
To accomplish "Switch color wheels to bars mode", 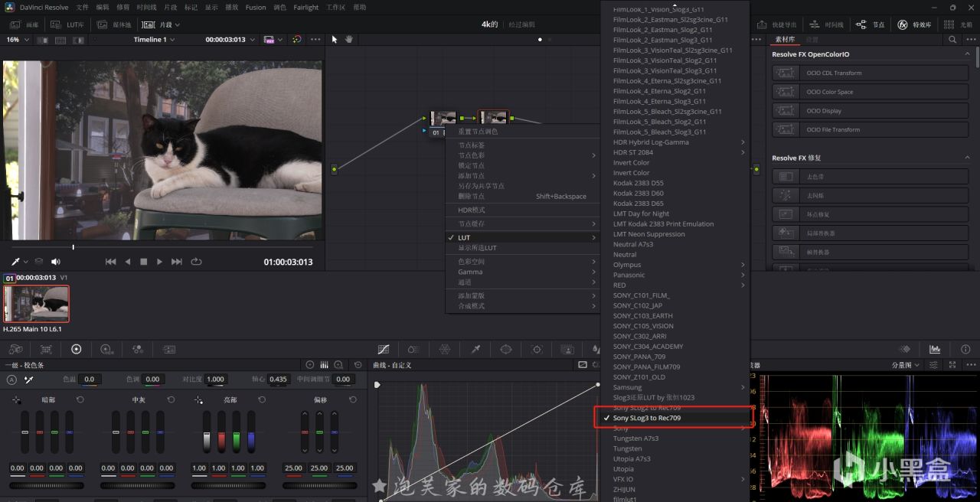I will click(x=324, y=365).
